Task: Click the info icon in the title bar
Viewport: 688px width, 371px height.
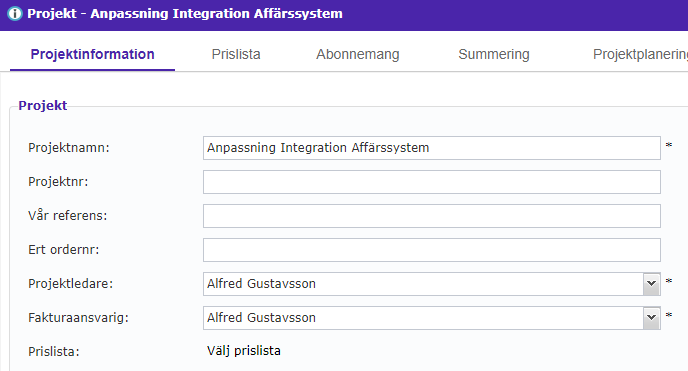Action: click(14, 14)
